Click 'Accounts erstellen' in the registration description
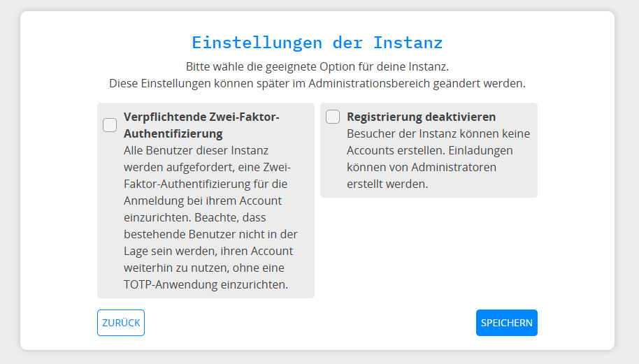 click(x=395, y=150)
